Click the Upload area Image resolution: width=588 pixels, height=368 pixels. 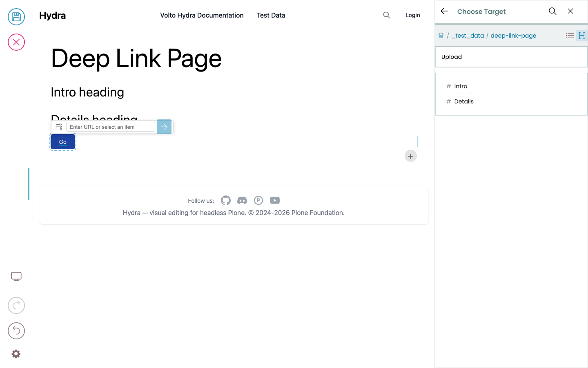pyautogui.click(x=511, y=57)
